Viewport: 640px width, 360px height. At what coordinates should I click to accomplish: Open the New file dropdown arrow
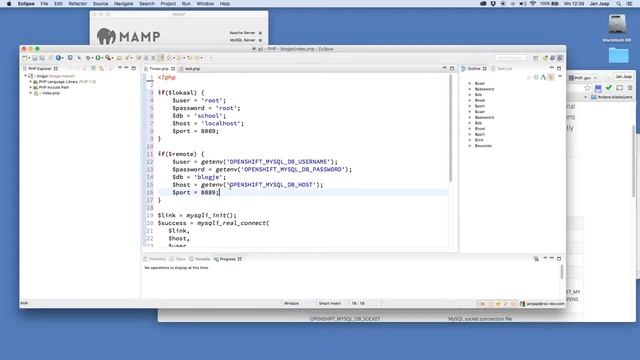point(29,58)
